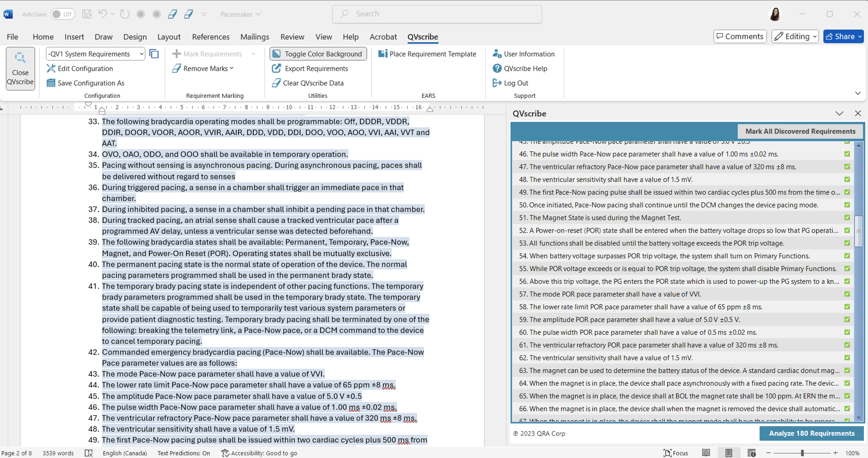The height and width of the screenshot is (458, 868).
Task: Open the Focus view in status bar
Action: 676,453
